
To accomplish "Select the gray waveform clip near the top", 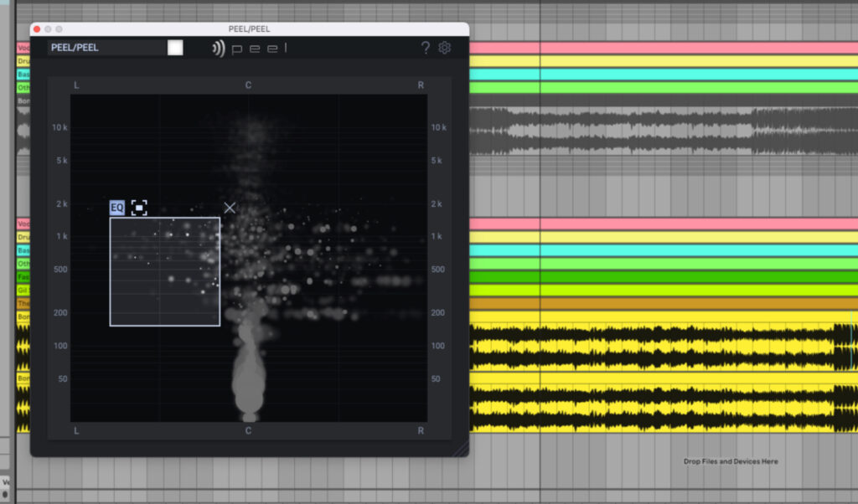I will (x=662, y=130).
